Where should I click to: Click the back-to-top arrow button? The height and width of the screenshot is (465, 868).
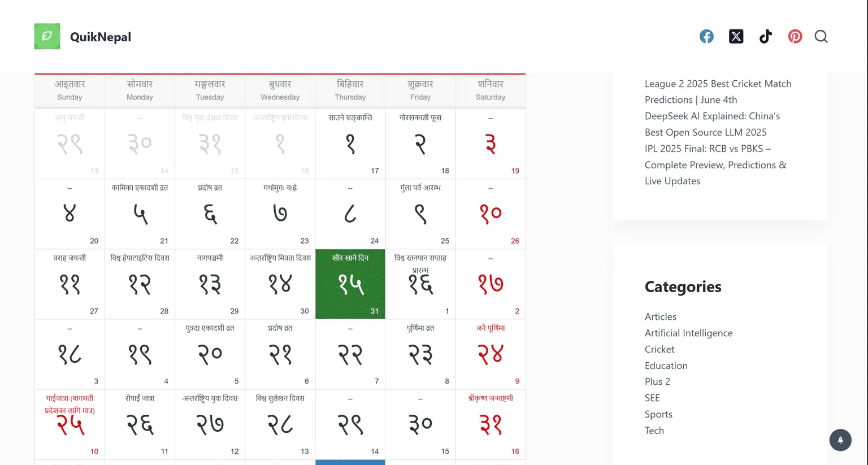tap(840, 440)
